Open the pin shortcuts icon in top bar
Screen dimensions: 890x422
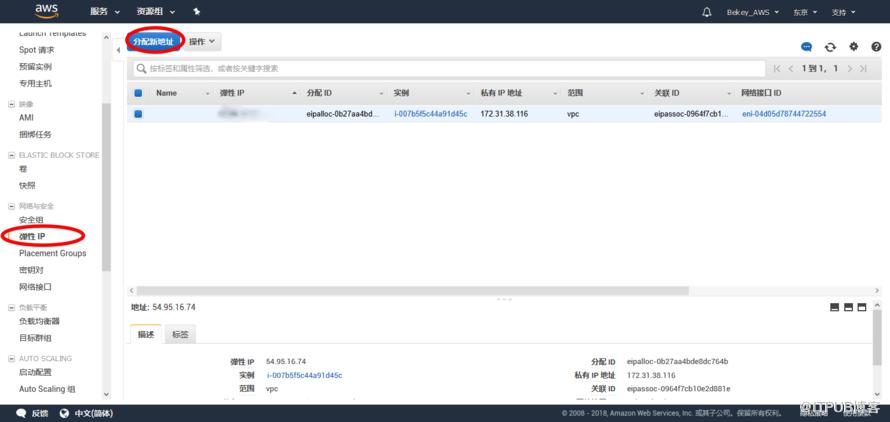coord(196,11)
